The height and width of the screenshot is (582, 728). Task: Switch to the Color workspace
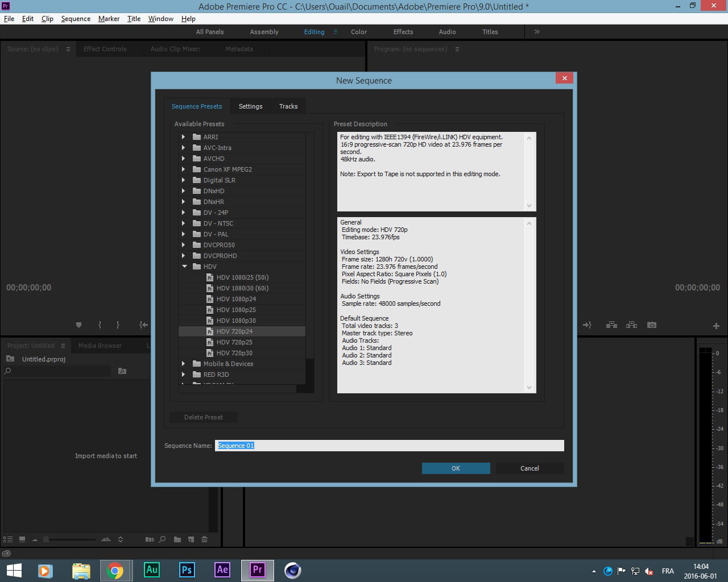pos(359,32)
